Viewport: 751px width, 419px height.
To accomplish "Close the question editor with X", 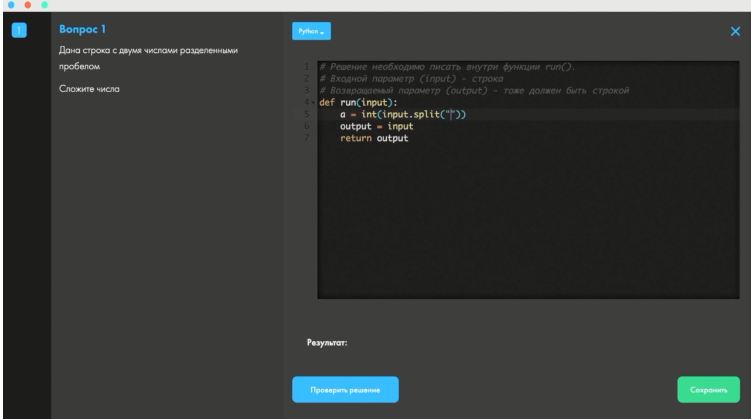I will 735,32.
